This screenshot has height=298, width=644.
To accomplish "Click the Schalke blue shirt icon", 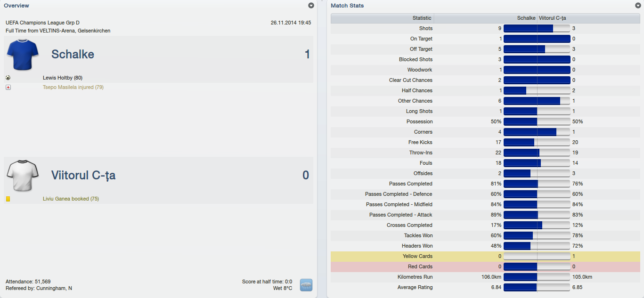I will 22,54.
